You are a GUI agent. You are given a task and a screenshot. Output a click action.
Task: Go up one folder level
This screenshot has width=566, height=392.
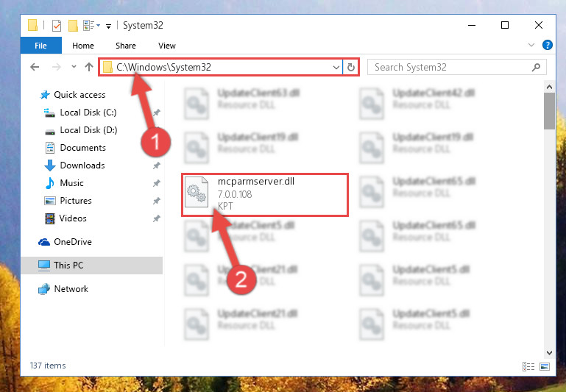(89, 67)
